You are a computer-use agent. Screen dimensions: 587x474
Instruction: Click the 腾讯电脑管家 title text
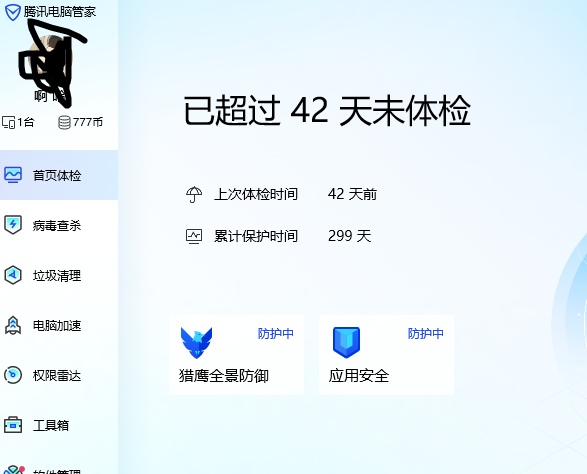point(60,12)
